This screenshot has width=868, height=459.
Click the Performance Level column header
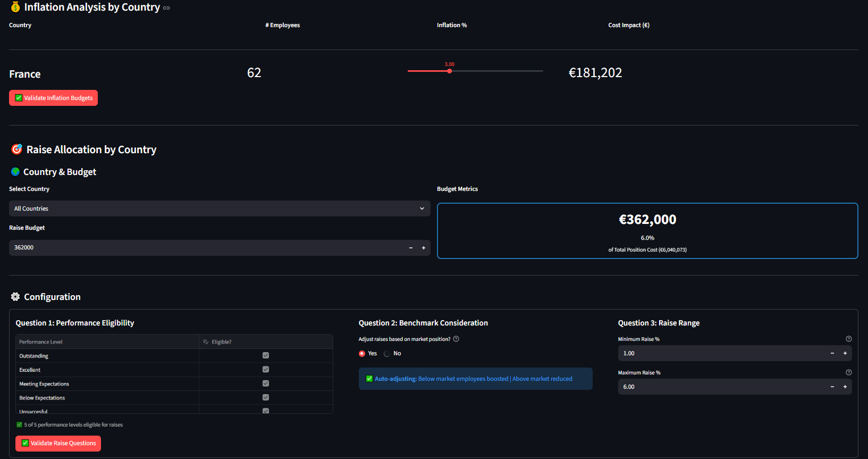41,342
